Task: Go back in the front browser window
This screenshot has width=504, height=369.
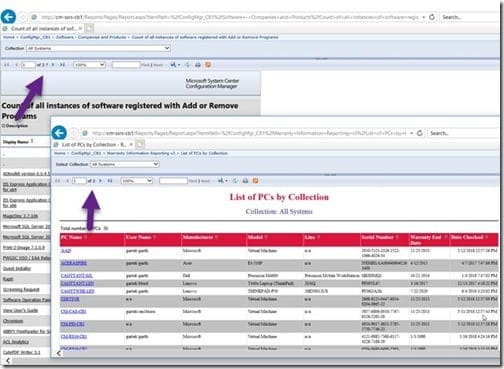Action: (59, 133)
